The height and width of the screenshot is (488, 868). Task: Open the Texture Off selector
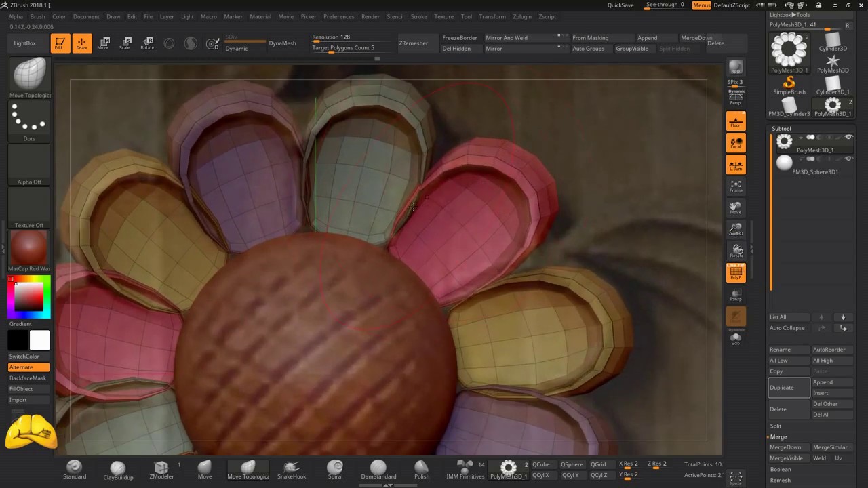[29, 208]
